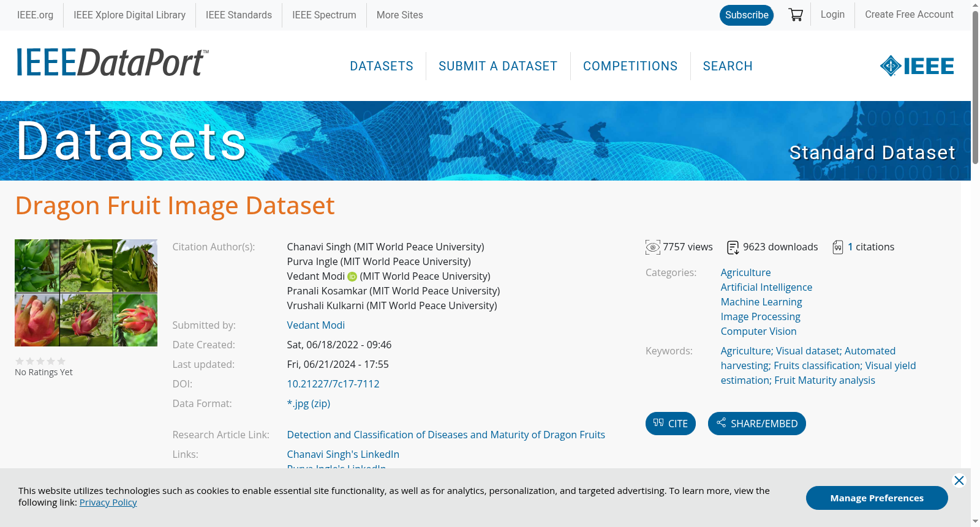Open the DATASETS menu item
This screenshot has width=980, height=527.
(x=382, y=66)
